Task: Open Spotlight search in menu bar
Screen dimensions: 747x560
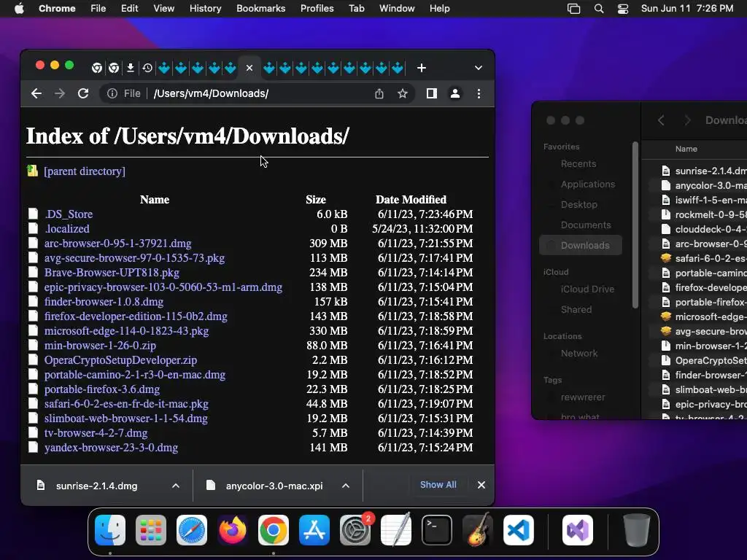Action: point(599,9)
